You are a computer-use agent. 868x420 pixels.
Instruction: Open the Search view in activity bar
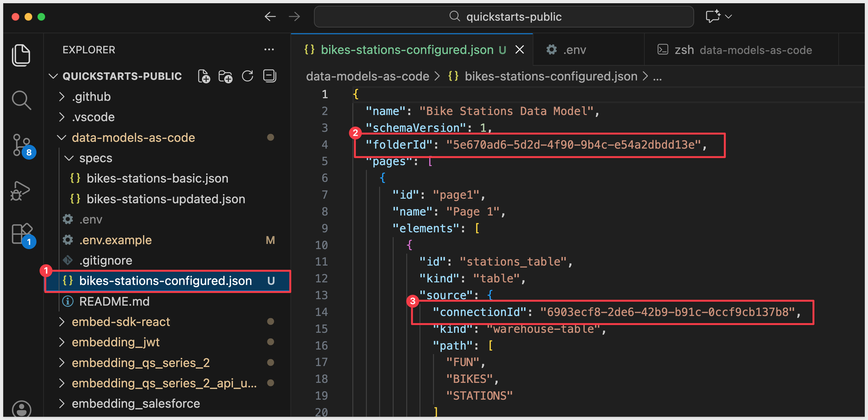21,100
